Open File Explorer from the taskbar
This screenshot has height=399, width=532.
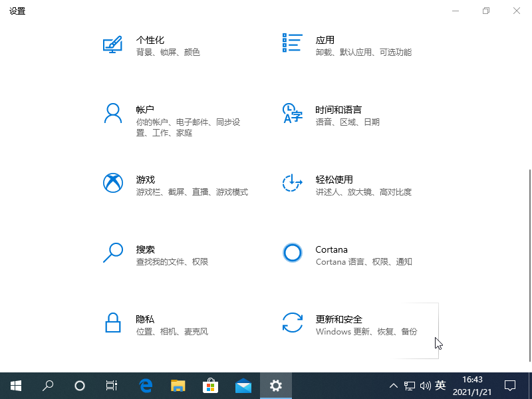(178, 386)
